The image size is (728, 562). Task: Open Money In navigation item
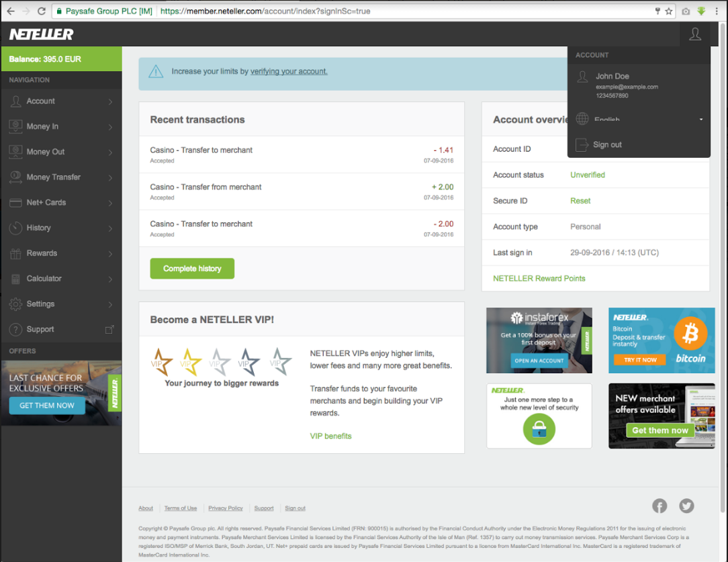pos(61,126)
